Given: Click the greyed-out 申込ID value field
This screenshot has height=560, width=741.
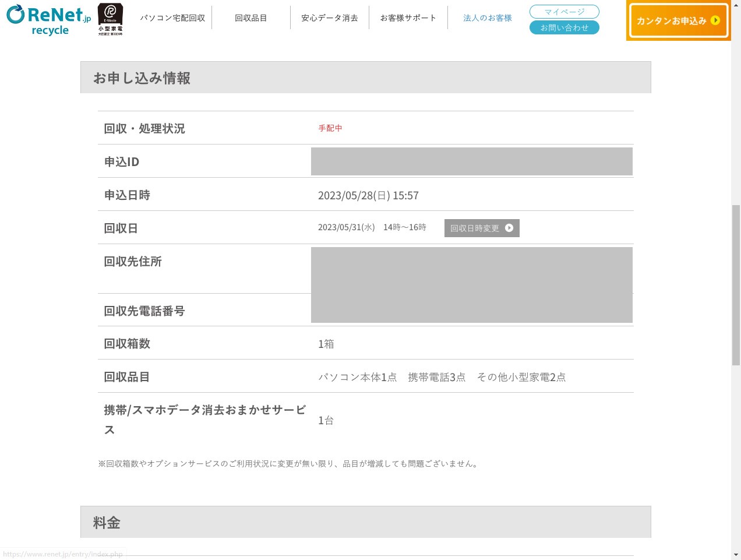Looking at the screenshot, I should 471,161.
